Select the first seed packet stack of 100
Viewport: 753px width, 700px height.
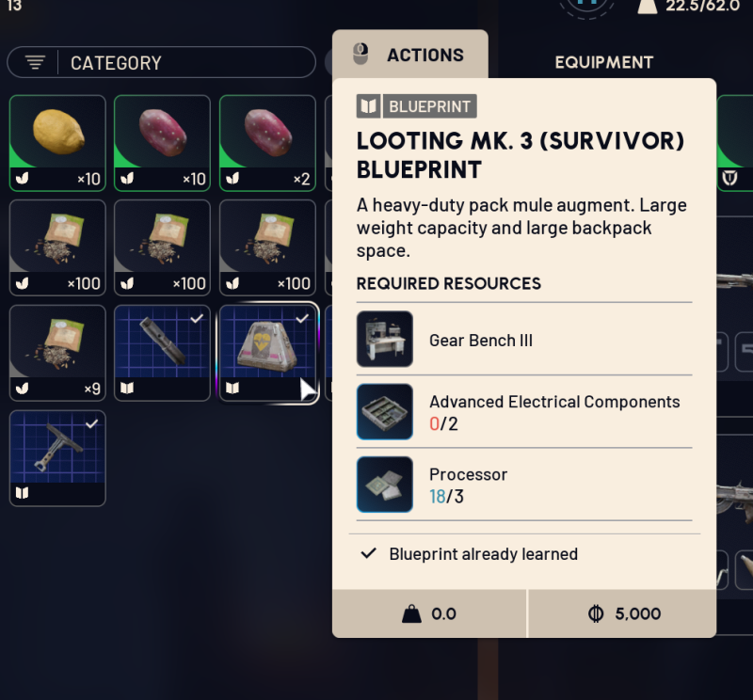tap(57, 247)
